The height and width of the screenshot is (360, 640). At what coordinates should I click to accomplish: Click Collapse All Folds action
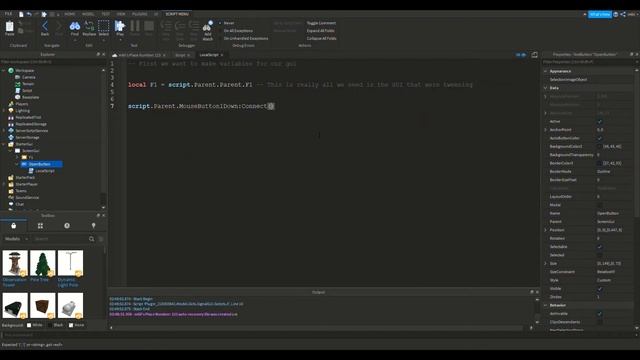(321, 38)
